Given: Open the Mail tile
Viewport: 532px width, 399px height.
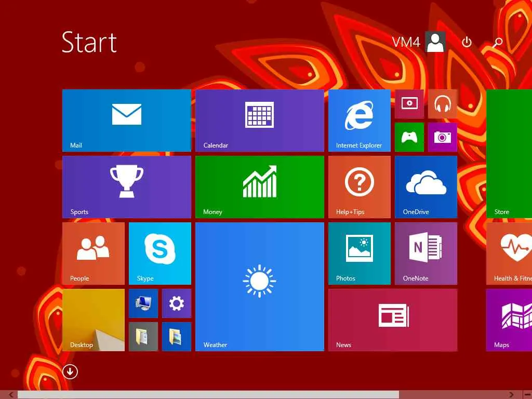Looking at the screenshot, I should click(x=127, y=121).
